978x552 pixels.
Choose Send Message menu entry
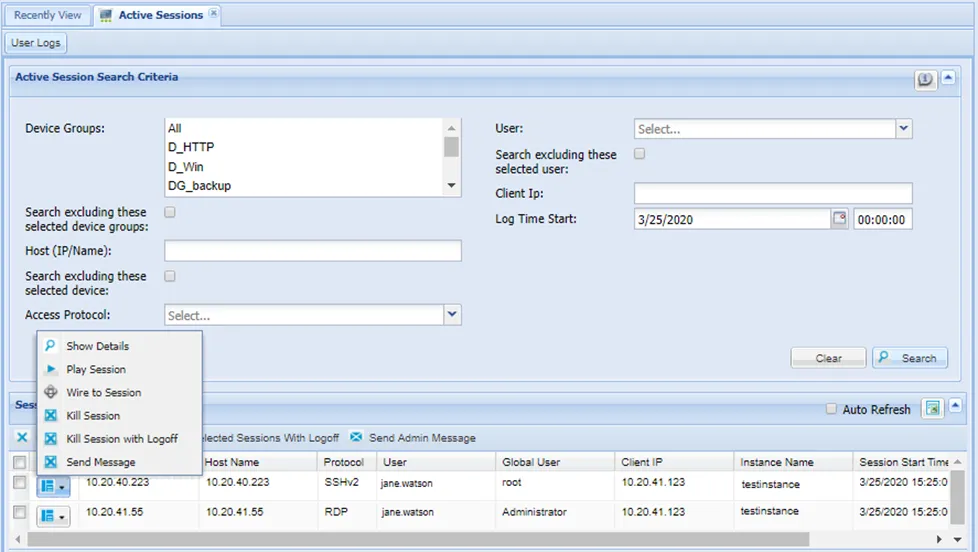pyautogui.click(x=120, y=462)
